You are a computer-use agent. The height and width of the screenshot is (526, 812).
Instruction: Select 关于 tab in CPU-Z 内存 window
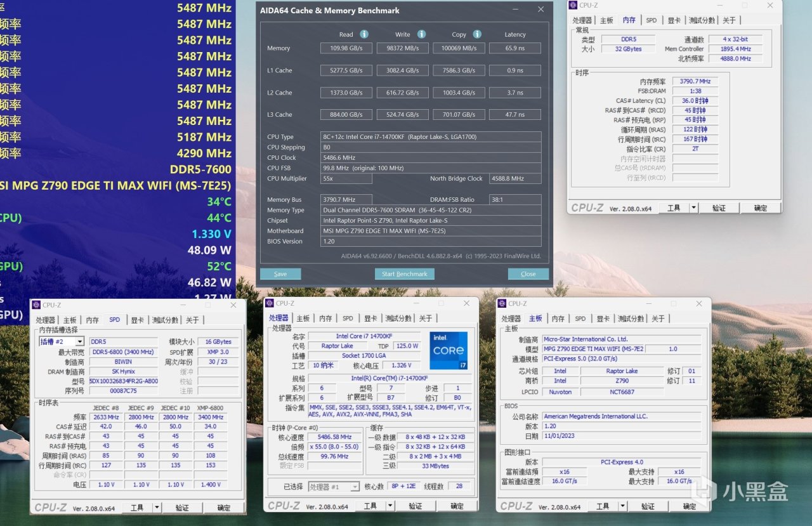point(730,20)
